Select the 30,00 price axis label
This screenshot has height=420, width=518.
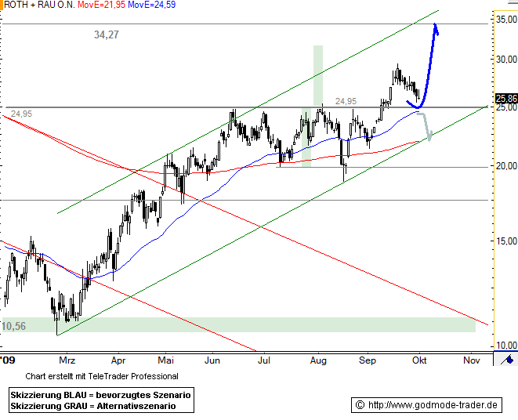(x=506, y=60)
